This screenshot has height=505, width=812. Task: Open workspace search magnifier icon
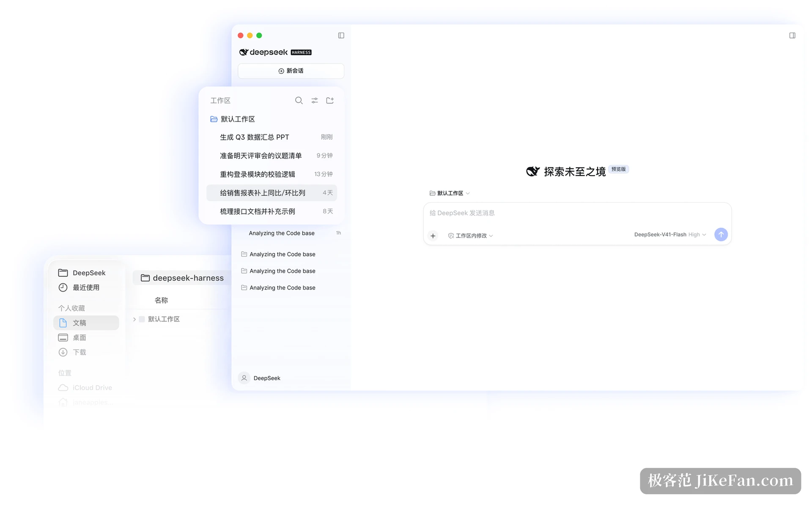[x=299, y=100]
